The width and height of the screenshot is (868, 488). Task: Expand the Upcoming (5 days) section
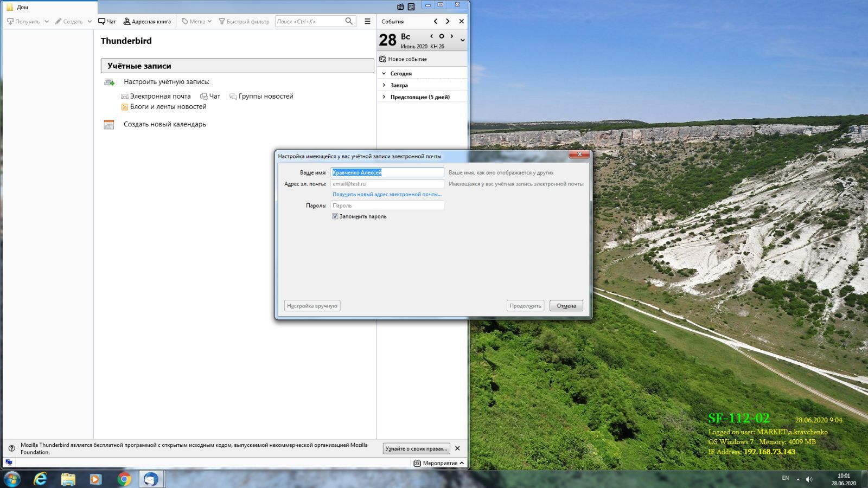384,97
